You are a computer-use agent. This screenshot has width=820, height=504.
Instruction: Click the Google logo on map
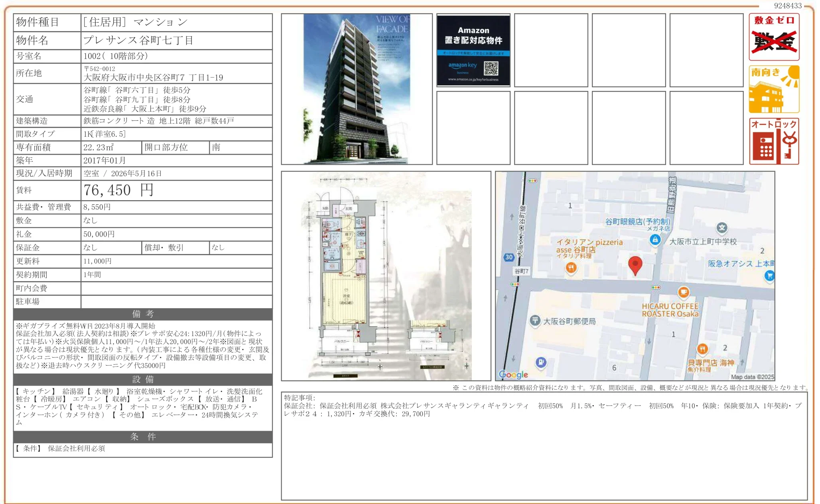click(x=513, y=374)
